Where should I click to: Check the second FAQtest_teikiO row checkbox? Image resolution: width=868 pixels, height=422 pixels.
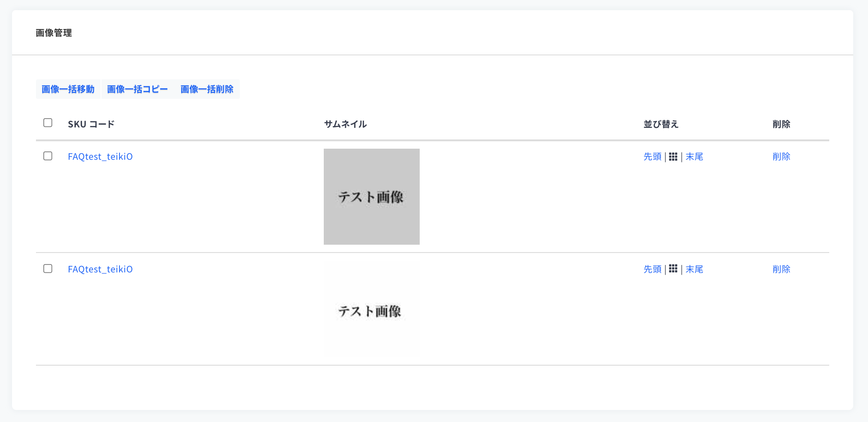[48, 269]
